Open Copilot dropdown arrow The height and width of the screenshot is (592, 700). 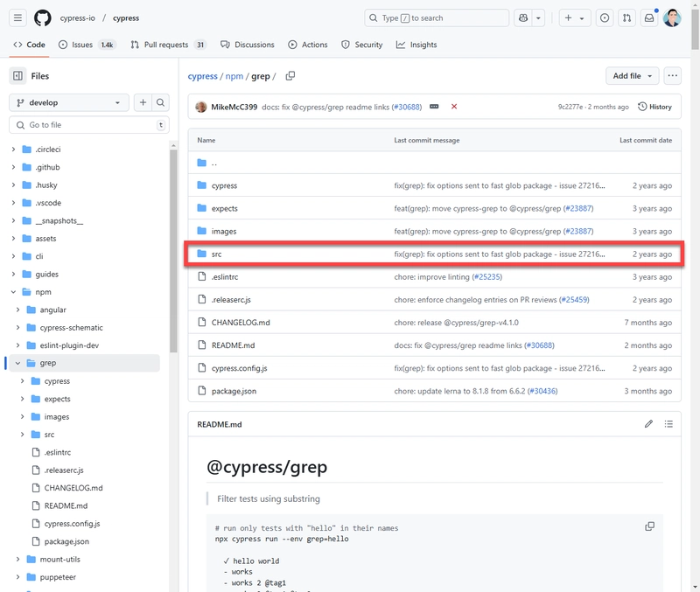click(538, 17)
